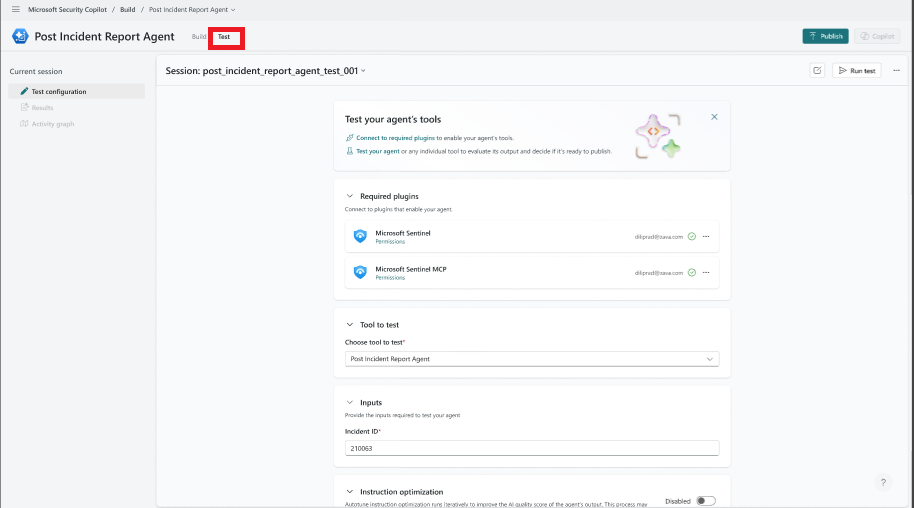Image resolution: width=914 pixels, height=508 pixels.
Task: Open the Post Incident Report Agent breadcrumb dropdown
Action: tap(233, 10)
